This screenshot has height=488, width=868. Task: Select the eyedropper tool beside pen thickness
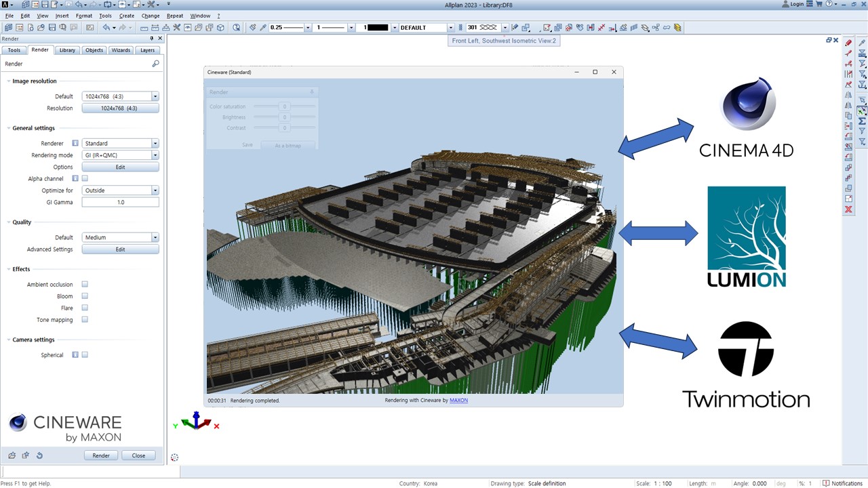coord(263,28)
